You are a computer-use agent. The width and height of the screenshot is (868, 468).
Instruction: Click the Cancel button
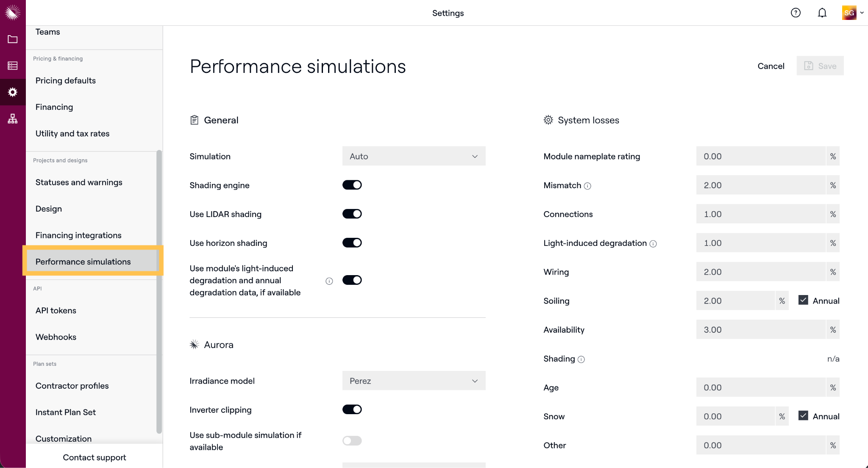771,66
